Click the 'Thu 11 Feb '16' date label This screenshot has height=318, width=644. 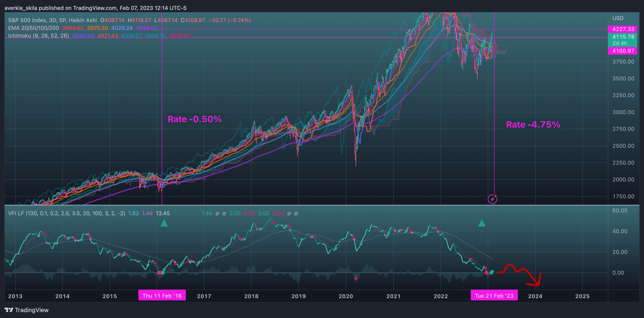coord(162,296)
